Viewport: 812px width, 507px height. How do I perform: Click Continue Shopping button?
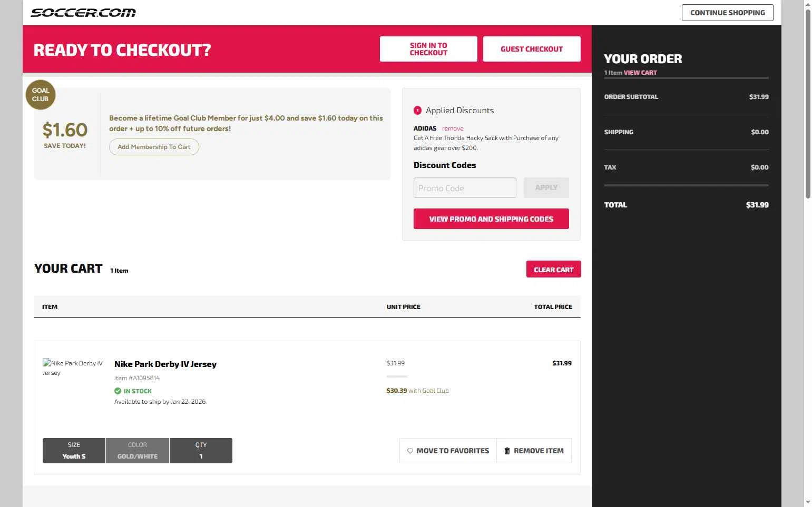tap(727, 13)
